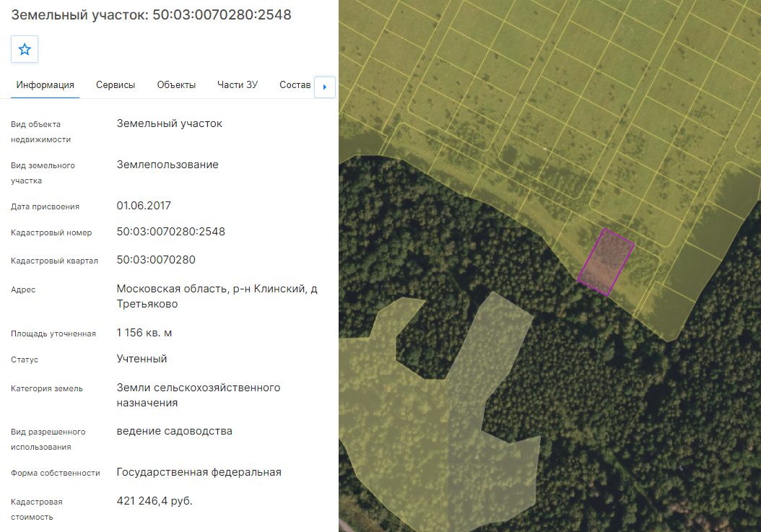Select the purple highlighted parcel on map

point(606,261)
